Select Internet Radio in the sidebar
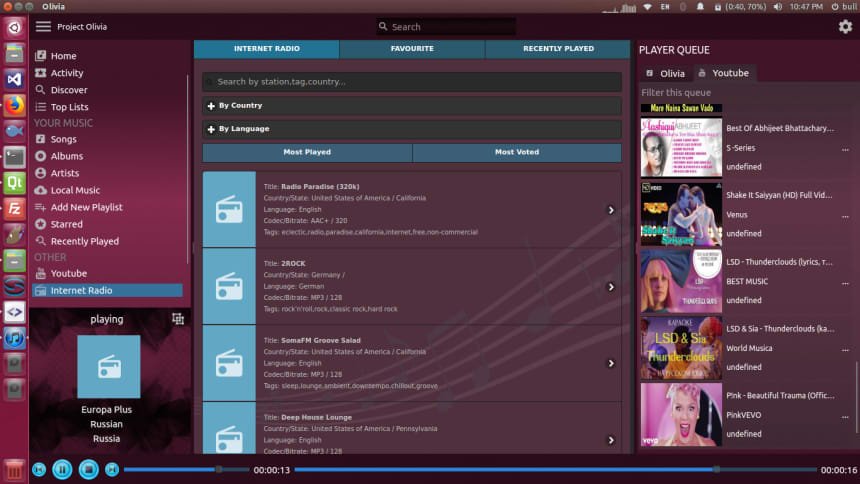The height and width of the screenshot is (484, 860). [x=108, y=290]
